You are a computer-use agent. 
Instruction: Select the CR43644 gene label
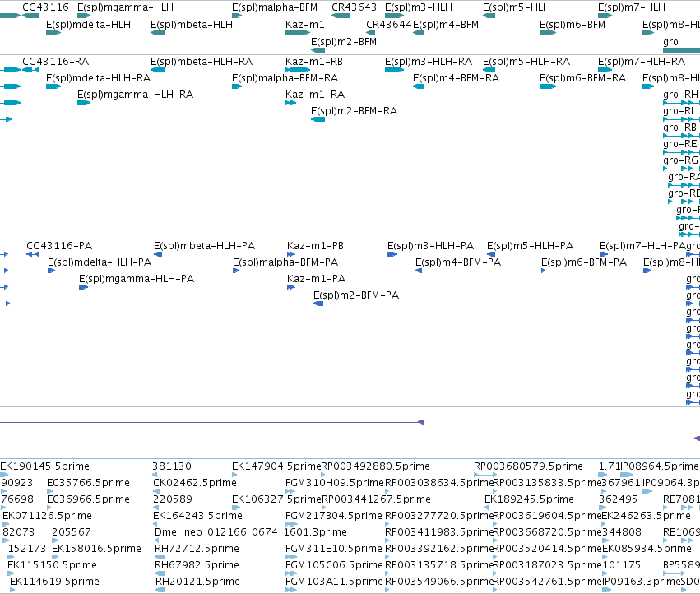point(389,25)
